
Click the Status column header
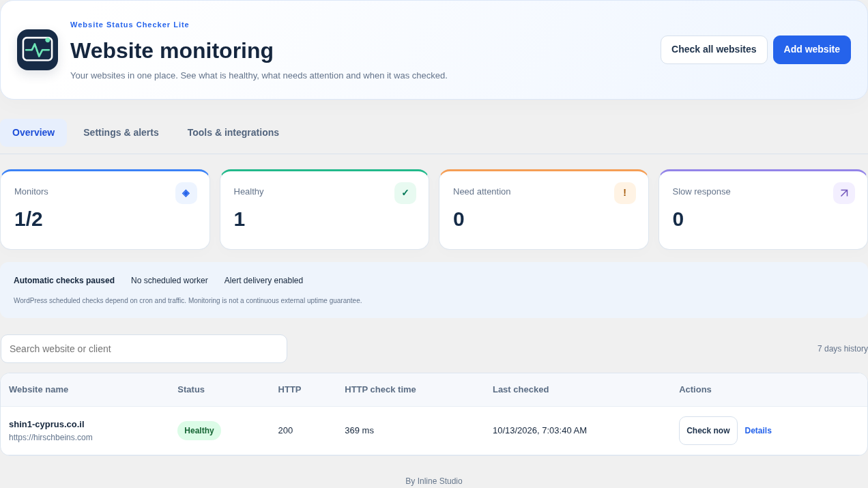tap(191, 390)
